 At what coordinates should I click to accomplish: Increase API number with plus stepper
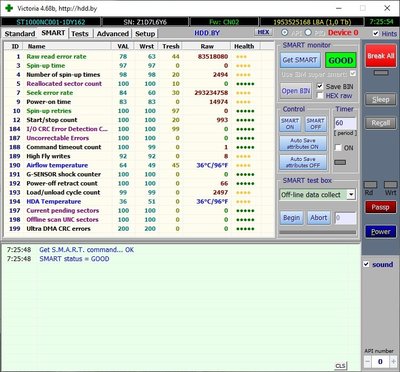(393, 361)
